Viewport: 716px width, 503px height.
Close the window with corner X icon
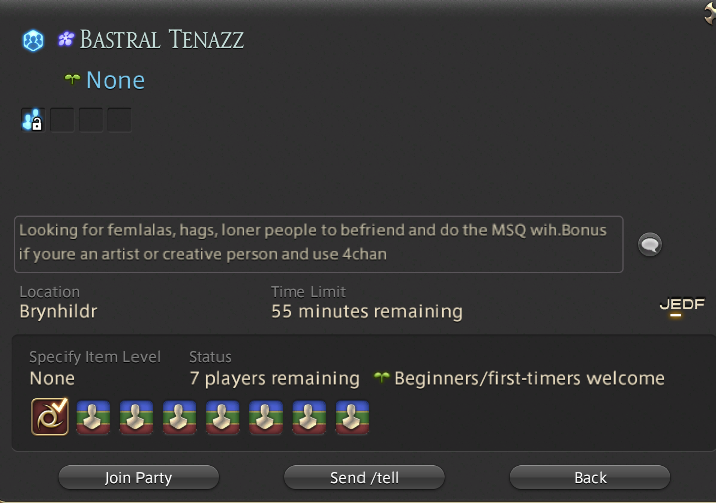(710, 13)
